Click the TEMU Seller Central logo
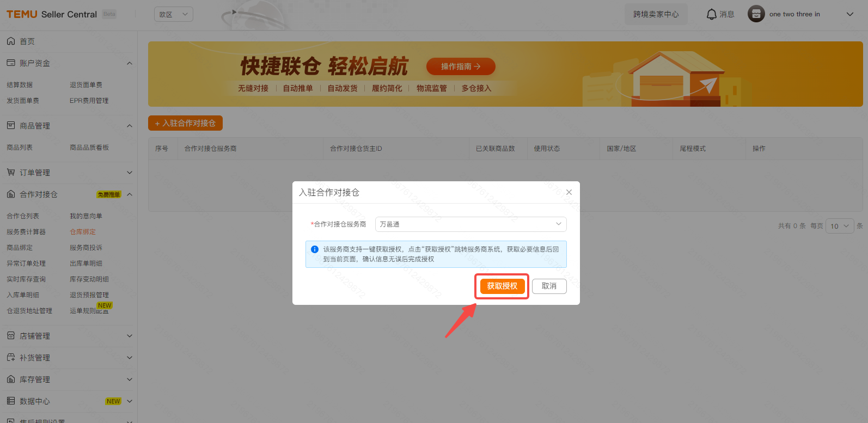Screen dimensions: 868x423 [52, 14]
